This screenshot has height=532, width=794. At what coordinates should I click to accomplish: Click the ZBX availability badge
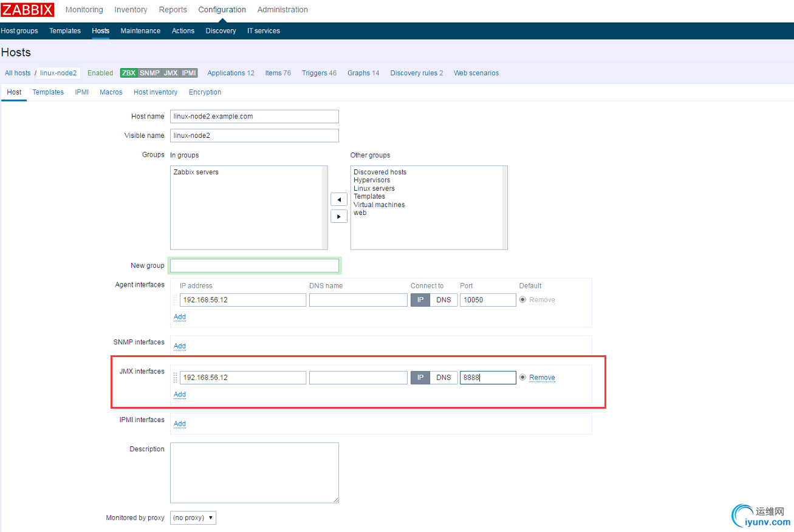pos(129,73)
